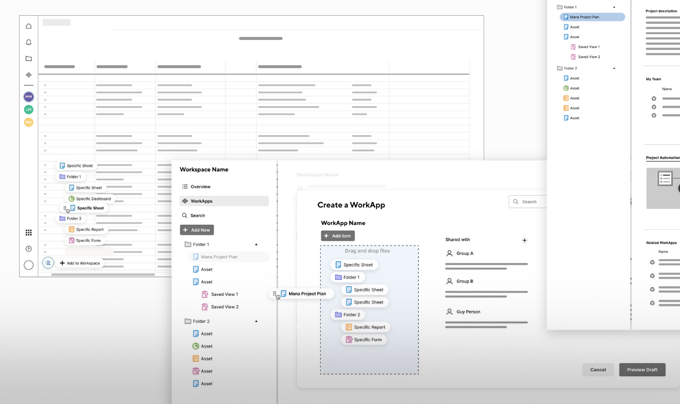Click the horizontal scrollbar of the sheet window

point(103,274)
